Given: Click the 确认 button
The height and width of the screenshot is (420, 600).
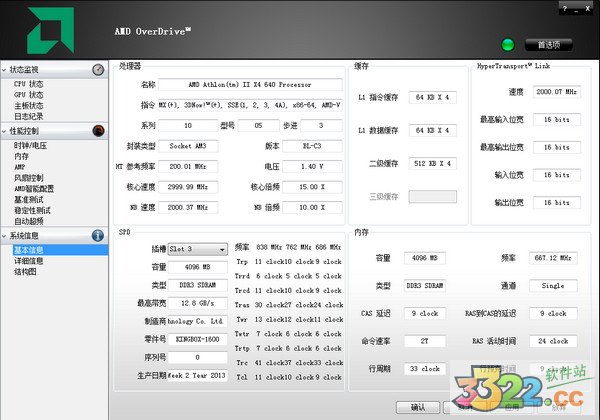Looking at the screenshot, I should tap(418, 407).
